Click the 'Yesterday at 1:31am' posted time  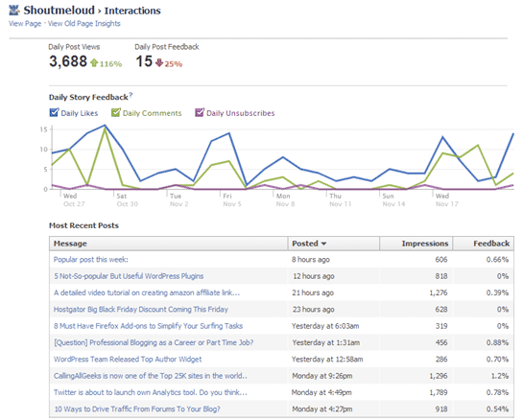[x=326, y=342]
